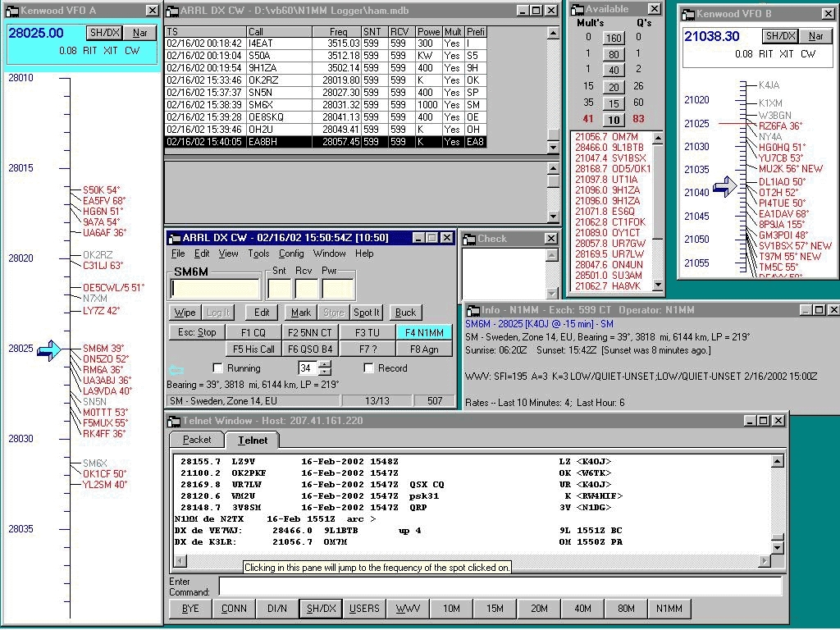Click the small cyan arrow beside Running checkbox
Viewport: 840px width, 630px height.
pyautogui.click(x=176, y=369)
